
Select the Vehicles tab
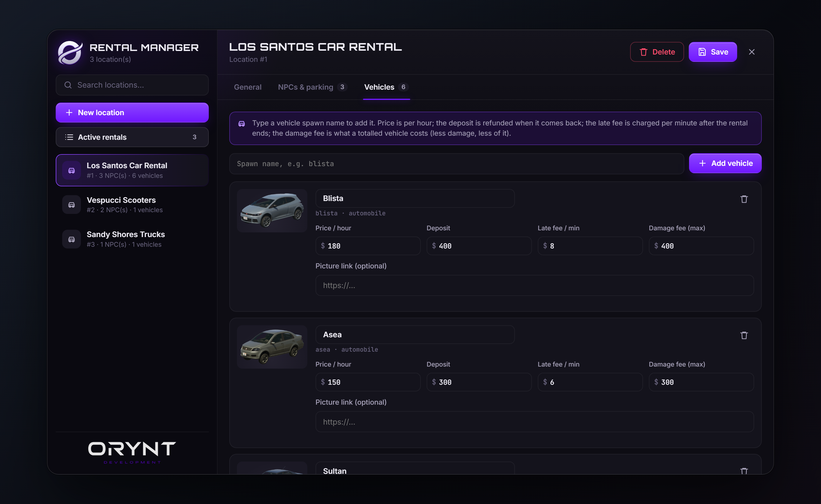pyautogui.click(x=386, y=87)
